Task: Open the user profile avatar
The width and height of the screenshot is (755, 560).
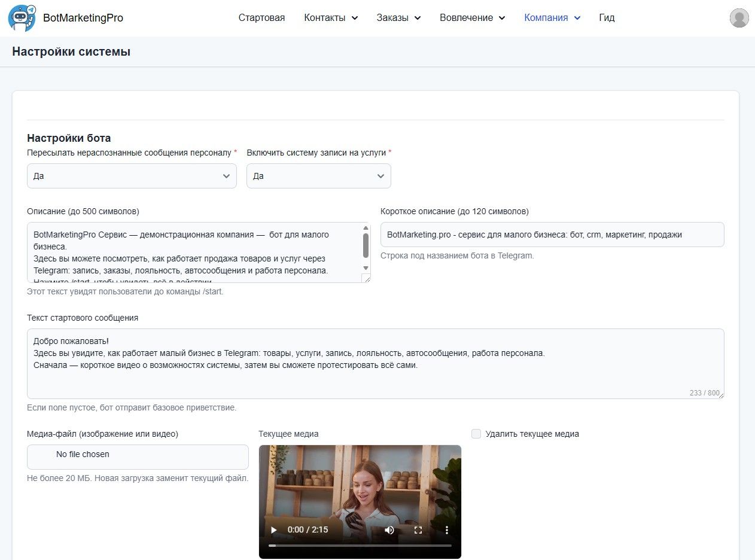Action: 739,18
